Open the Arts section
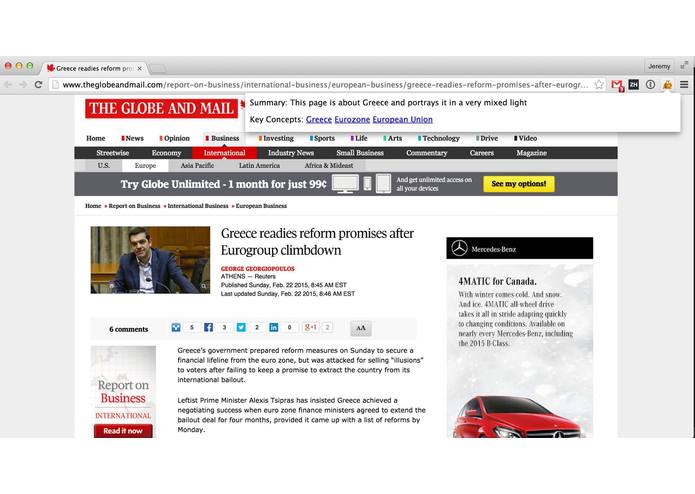This screenshot has height=494, width=695. pyautogui.click(x=393, y=138)
